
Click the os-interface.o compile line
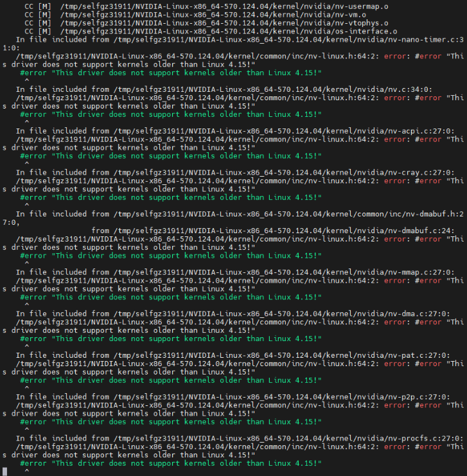[211, 31]
